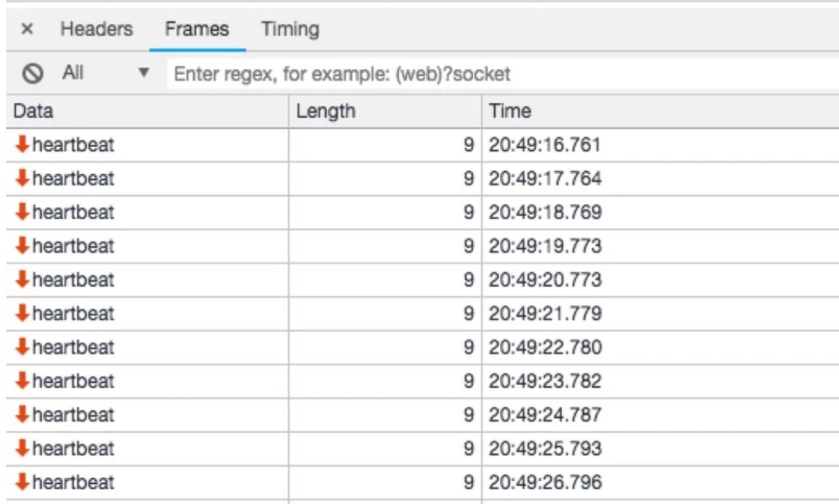The height and width of the screenshot is (504, 839).
Task: Click the timestamp 20:49:24.787 cell
Action: (x=543, y=415)
